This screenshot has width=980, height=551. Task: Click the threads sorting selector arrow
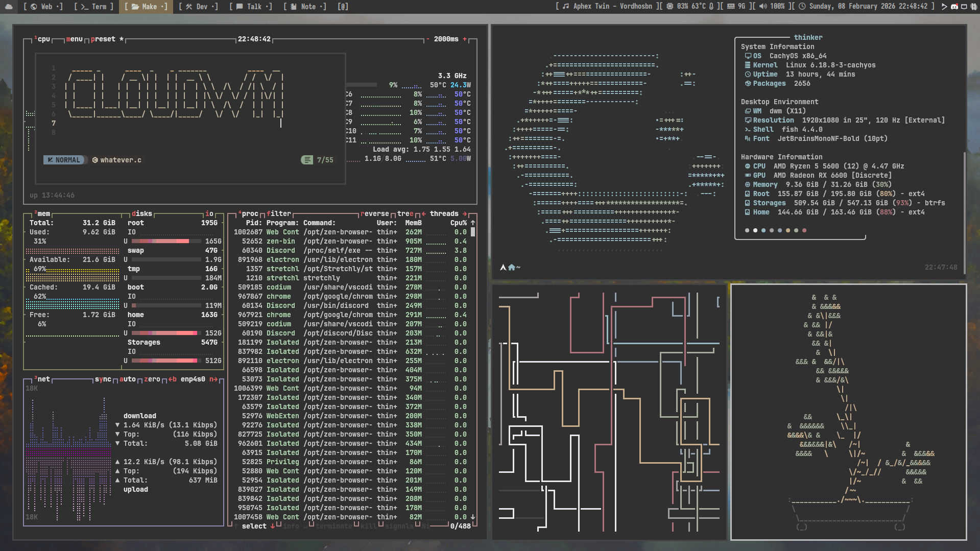pyautogui.click(x=465, y=213)
